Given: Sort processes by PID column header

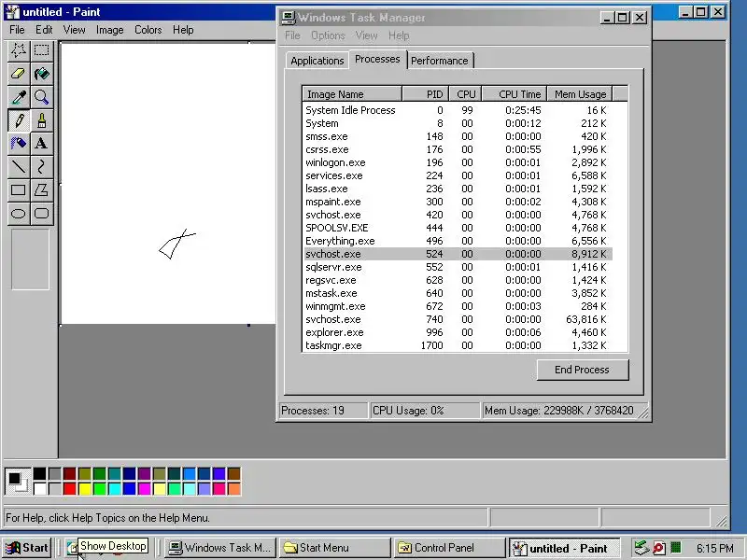Looking at the screenshot, I should [x=425, y=94].
